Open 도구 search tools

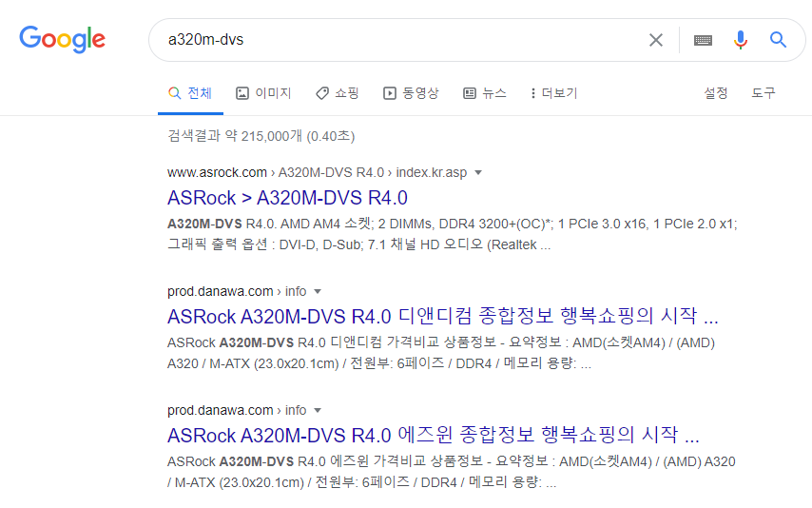click(x=764, y=93)
